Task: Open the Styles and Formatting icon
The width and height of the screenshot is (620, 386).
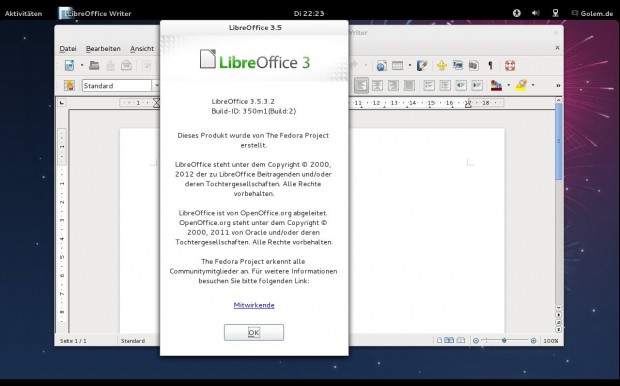Action: [69, 85]
